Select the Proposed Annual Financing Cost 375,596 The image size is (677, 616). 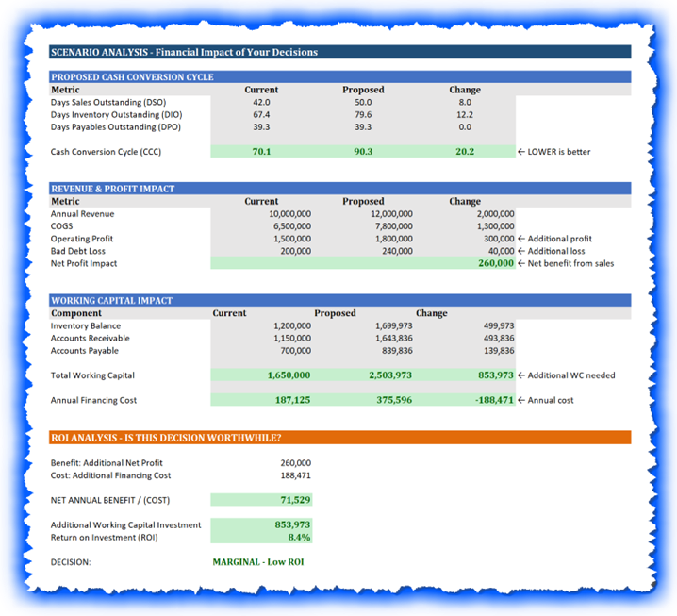392,400
